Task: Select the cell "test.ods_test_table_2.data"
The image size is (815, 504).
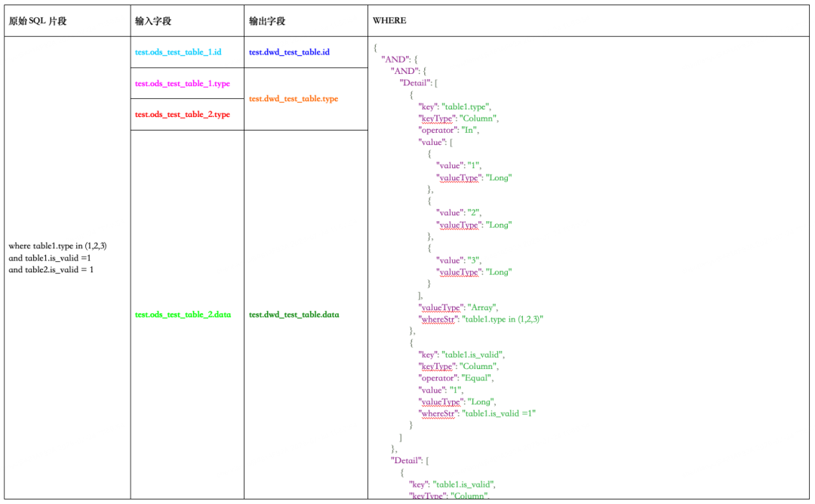Action: tap(187, 315)
